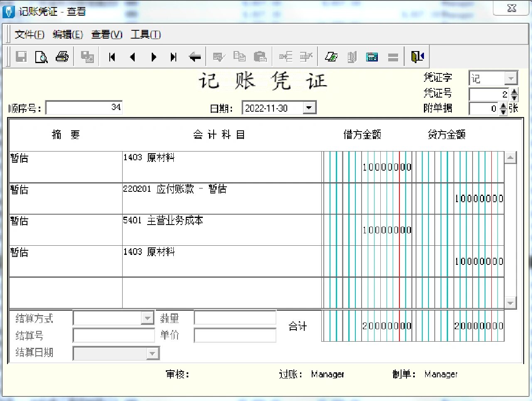The image size is (532, 401).
Task: Go to the previous voucher
Action: pyautogui.click(x=133, y=57)
